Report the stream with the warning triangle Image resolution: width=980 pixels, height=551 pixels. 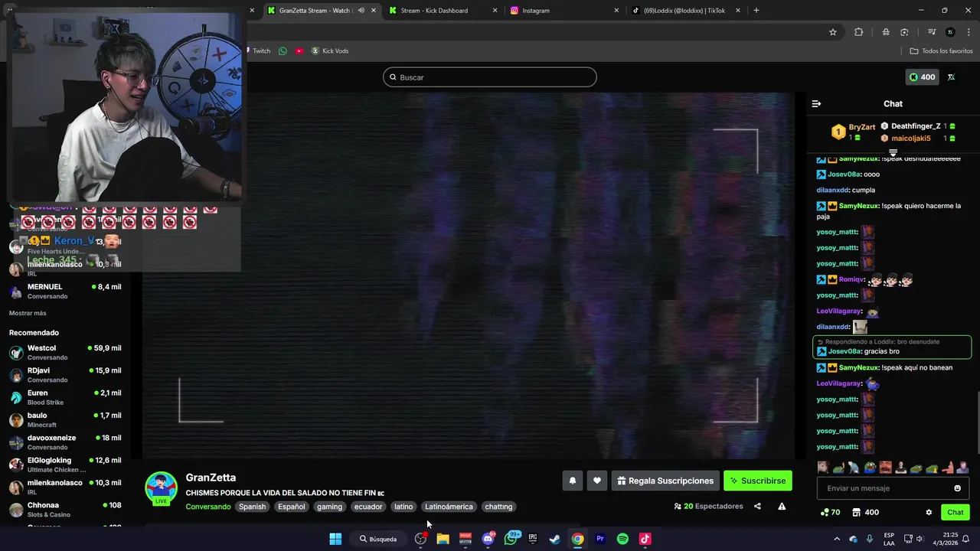[x=782, y=506]
